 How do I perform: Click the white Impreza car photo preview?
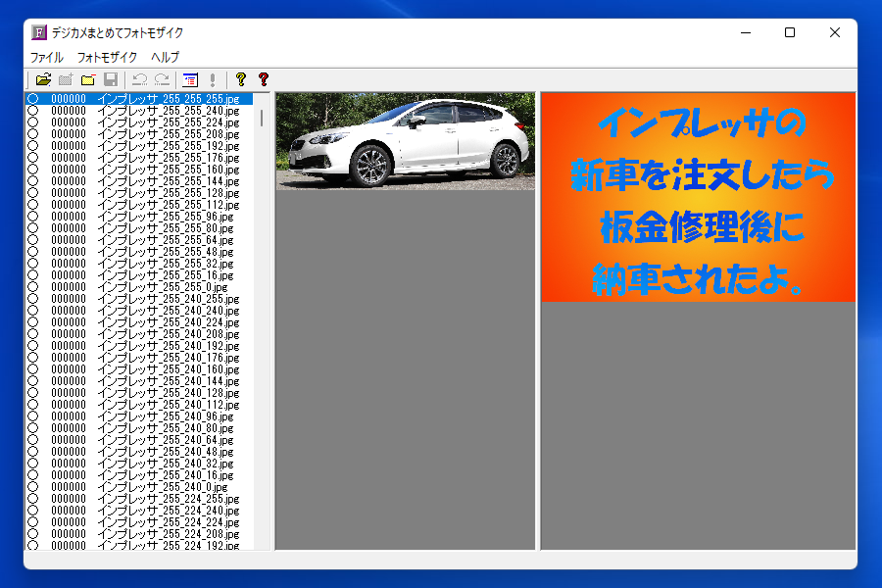point(405,141)
